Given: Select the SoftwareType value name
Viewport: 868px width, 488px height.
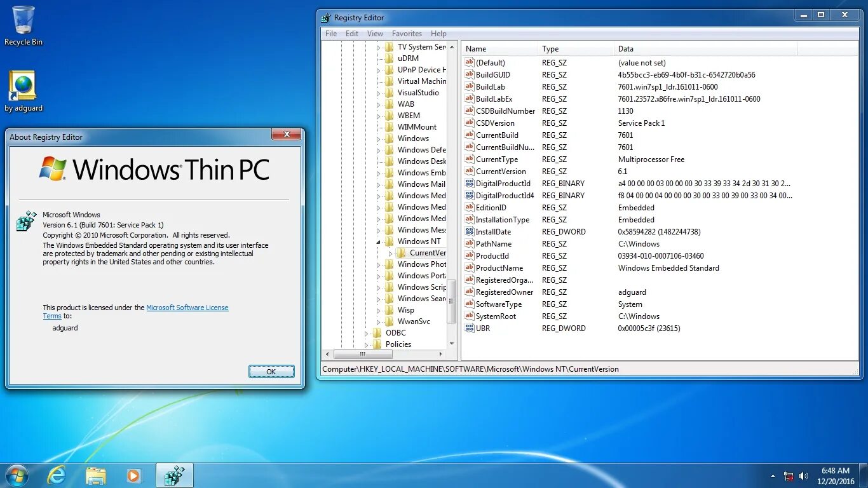Looking at the screenshot, I should coord(499,304).
